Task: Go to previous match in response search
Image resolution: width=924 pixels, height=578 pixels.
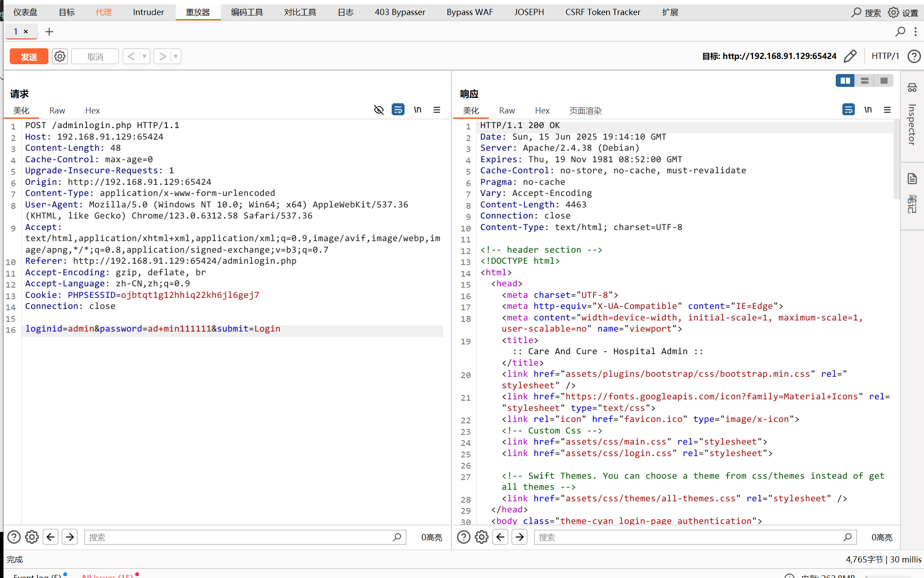Action: [x=500, y=537]
